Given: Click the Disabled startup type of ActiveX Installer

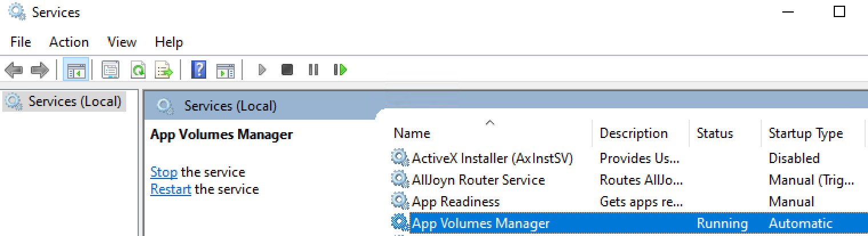Looking at the screenshot, I should [794, 158].
